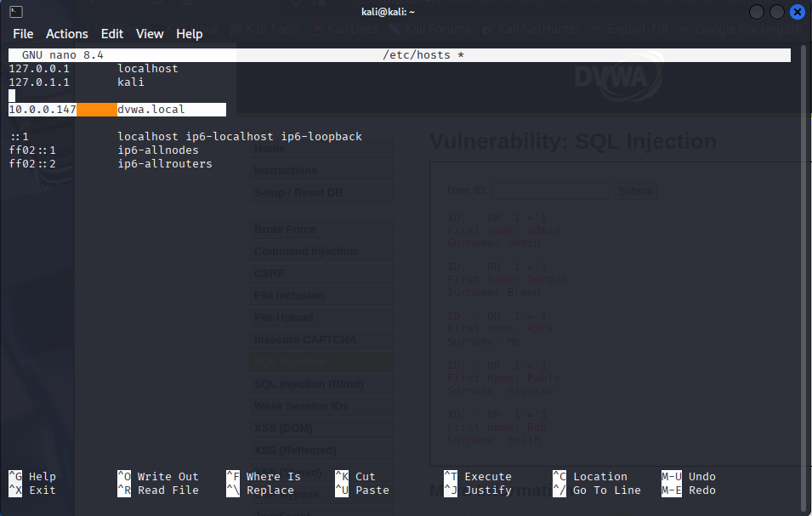Viewport: 812px width, 516px height.
Task: Click the cursor block on the blank line
Action: pos(12,96)
